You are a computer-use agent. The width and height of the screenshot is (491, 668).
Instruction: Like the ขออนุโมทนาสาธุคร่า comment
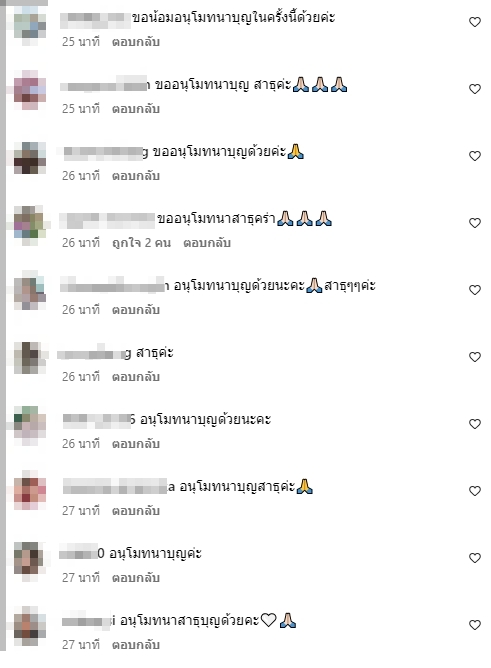coord(474,223)
